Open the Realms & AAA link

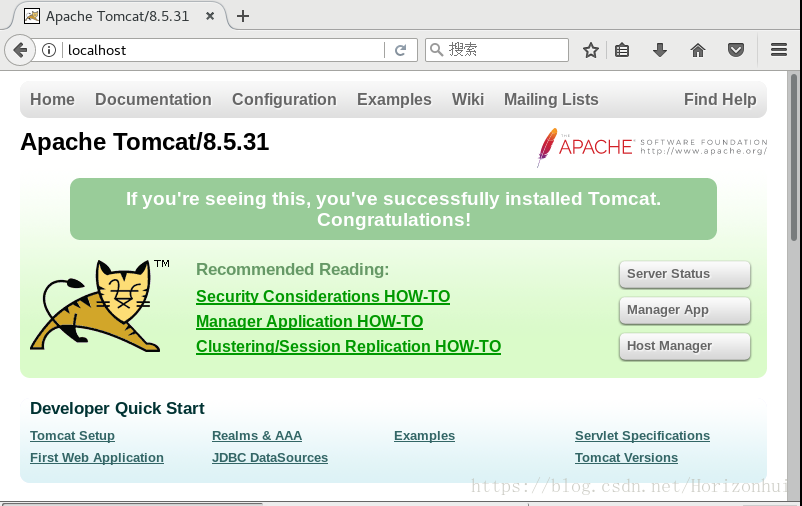(x=257, y=436)
